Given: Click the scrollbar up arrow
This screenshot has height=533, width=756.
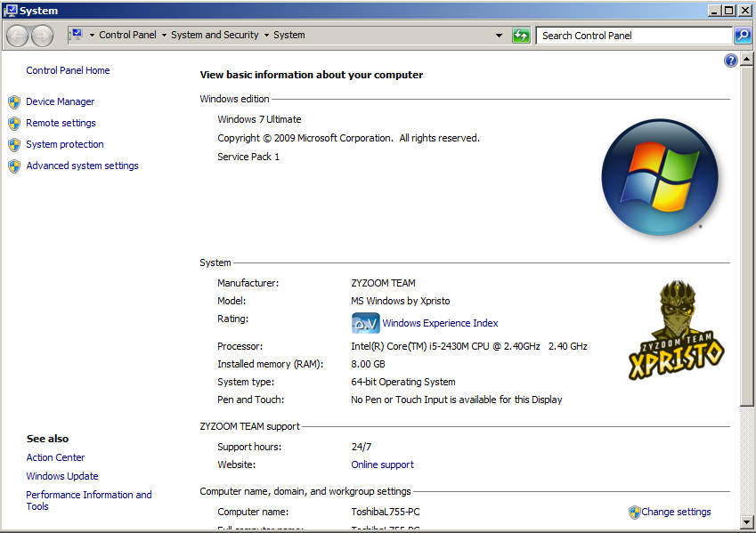Looking at the screenshot, I should click(746, 60).
